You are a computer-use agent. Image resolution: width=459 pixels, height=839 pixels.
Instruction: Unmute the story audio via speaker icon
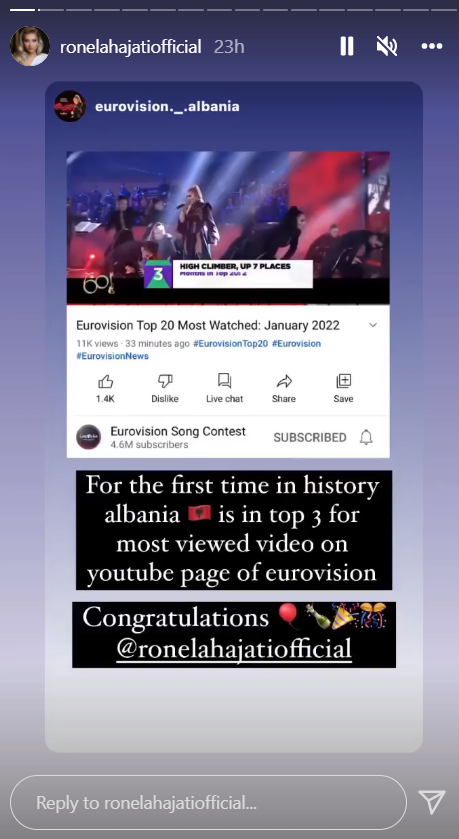coord(386,47)
